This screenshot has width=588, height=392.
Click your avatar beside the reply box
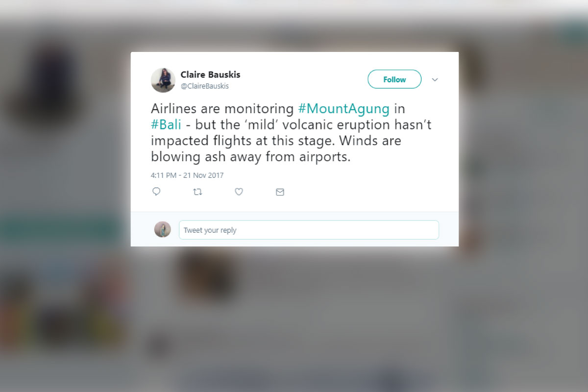(x=163, y=229)
